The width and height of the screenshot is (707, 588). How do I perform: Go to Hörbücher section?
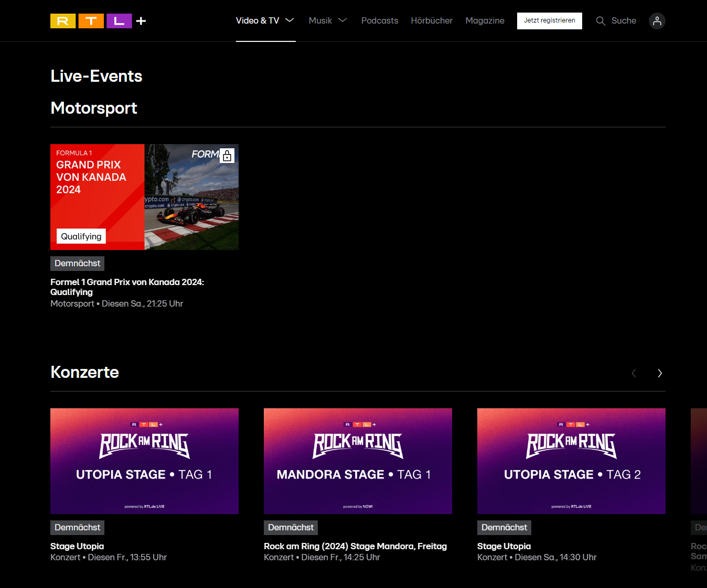click(x=432, y=20)
